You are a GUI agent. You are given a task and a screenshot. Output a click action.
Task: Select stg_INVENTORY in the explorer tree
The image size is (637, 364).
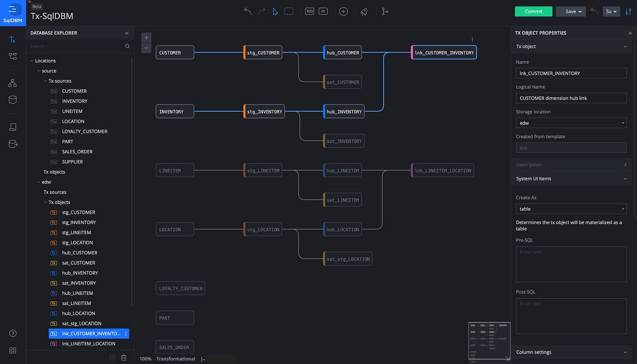(x=79, y=222)
